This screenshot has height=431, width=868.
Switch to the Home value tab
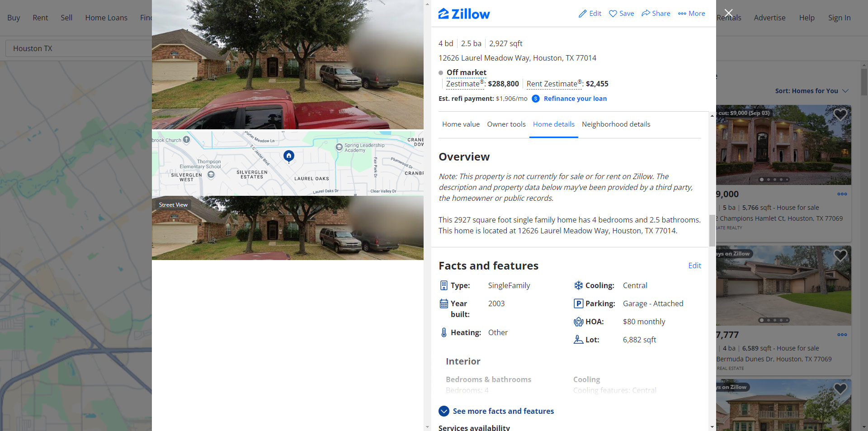pos(461,124)
